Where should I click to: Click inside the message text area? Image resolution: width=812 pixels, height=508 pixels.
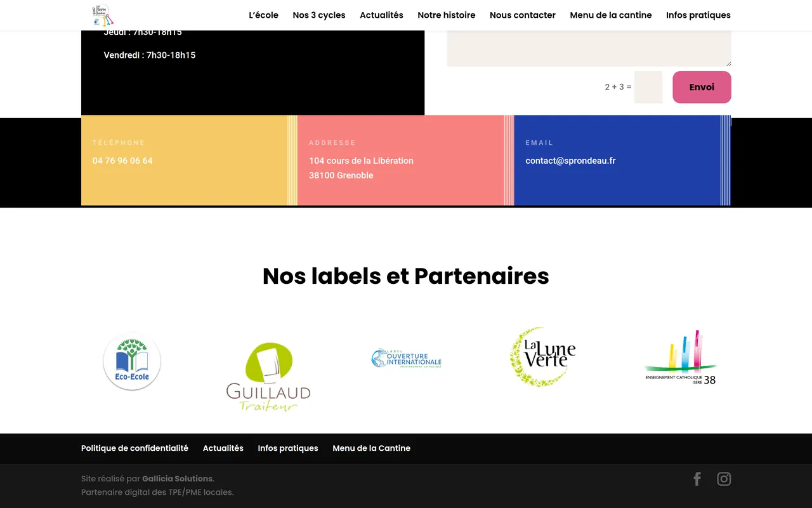[589, 48]
